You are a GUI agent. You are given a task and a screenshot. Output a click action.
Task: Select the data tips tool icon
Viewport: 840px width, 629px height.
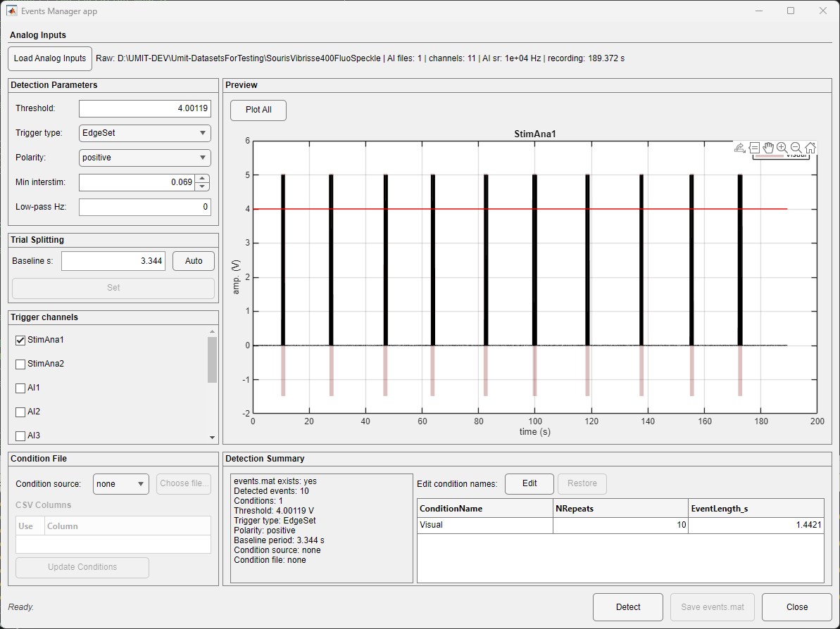click(754, 148)
